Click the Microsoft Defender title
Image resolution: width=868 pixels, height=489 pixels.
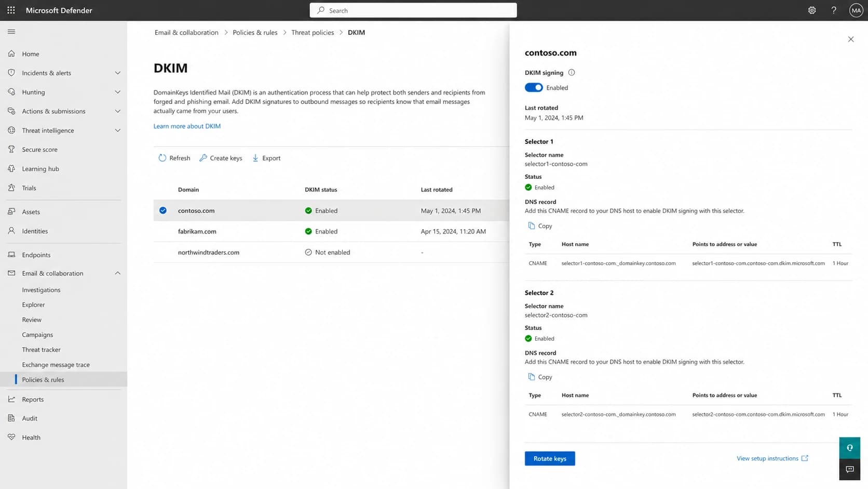[59, 10]
